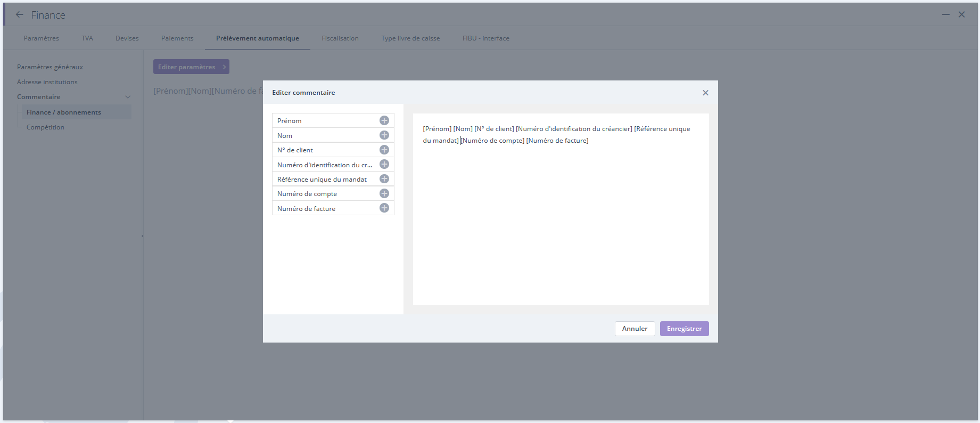Add Référence unique du mandat plus icon

[x=384, y=179]
